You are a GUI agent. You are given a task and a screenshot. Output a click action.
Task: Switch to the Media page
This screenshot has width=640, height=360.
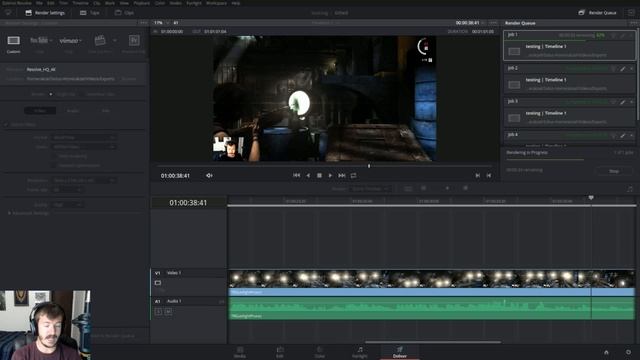[x=240, y=352]
